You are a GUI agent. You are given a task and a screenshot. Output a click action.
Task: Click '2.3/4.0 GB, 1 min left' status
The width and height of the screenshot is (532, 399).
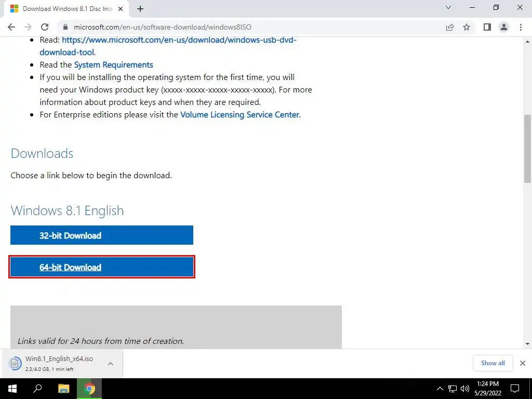(x=49, y=369)
